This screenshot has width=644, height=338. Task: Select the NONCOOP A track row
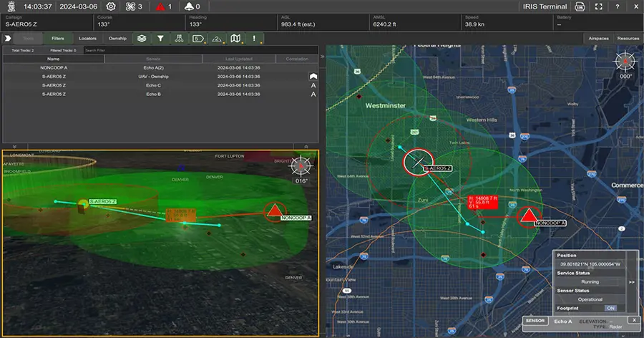[160, 68]
